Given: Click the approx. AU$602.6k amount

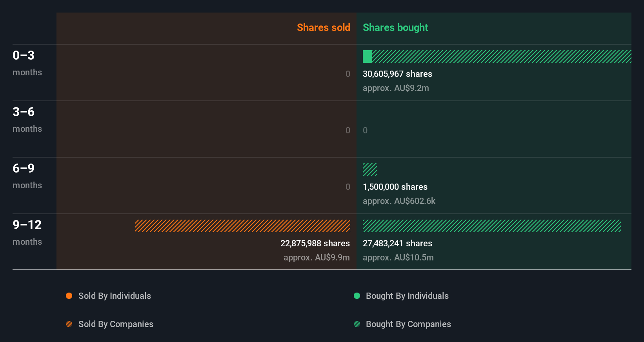Looking at the screenshot, I should click(x=399, y=201).
